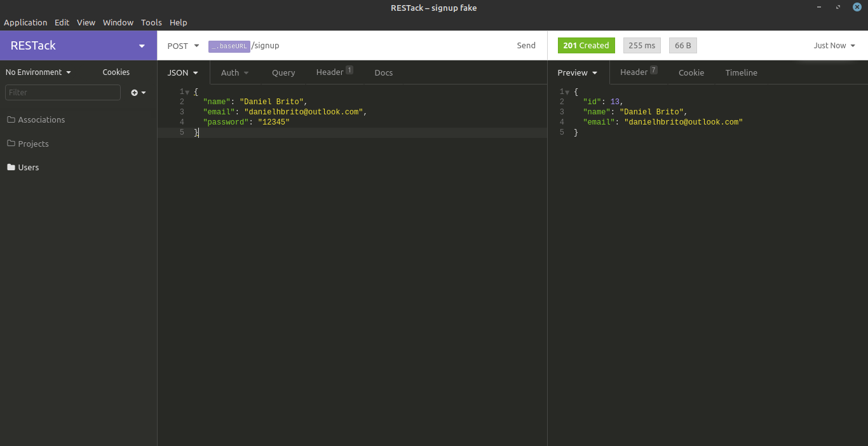Fold the response JSON at line 1
Screen dimensions: 868x446
[567, 93]
